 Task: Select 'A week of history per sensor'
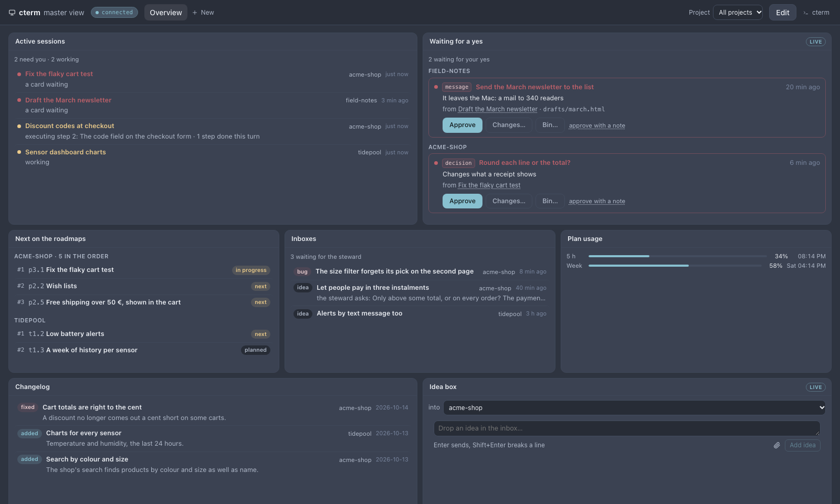point(144,350)
